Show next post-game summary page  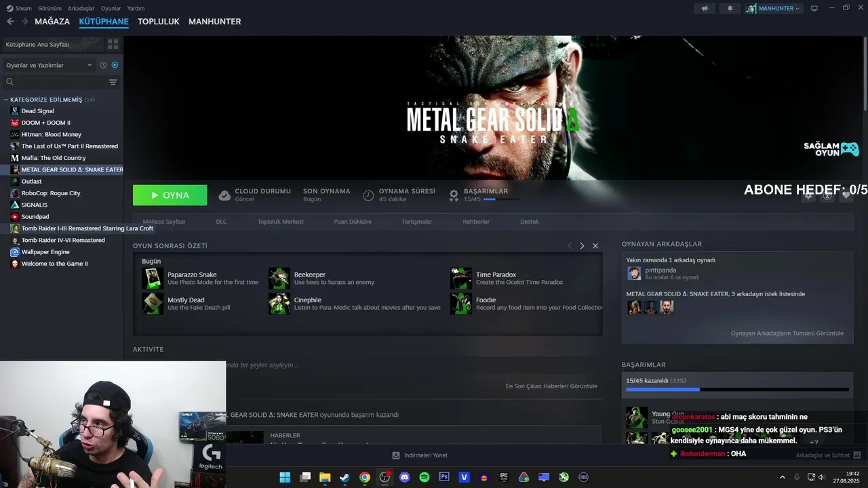coord(582,246)
